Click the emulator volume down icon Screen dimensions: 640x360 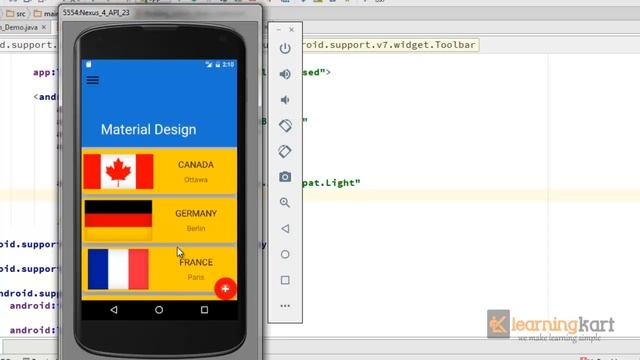[x=285, y=100]
